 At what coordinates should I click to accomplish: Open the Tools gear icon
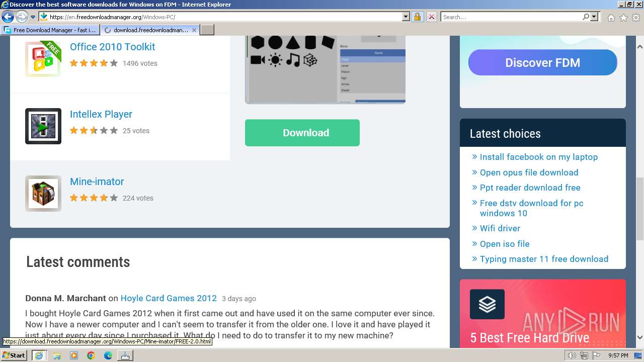pos(636,18)
